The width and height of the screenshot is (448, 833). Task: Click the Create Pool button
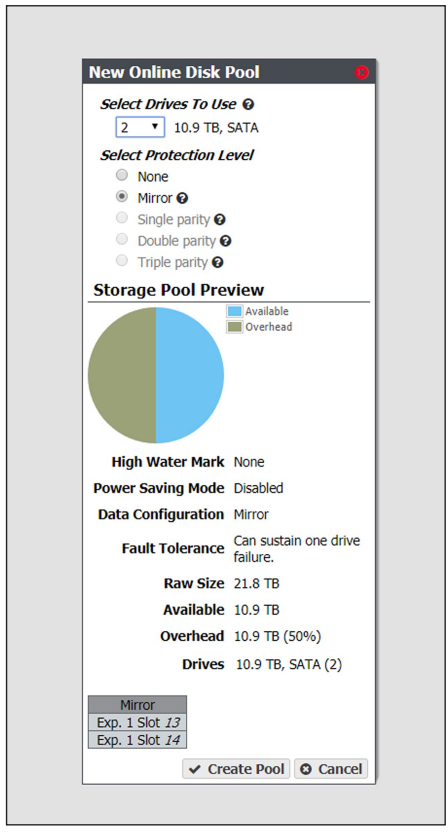point(236,769)
